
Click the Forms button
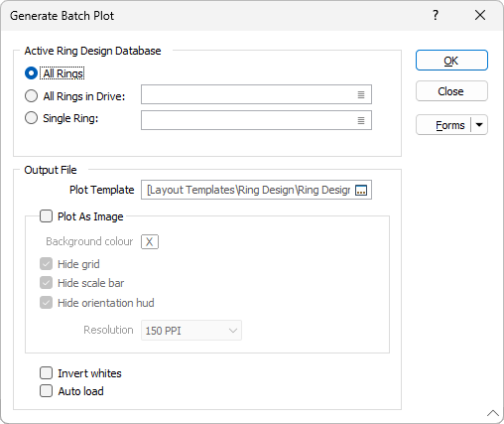(443, 125)
